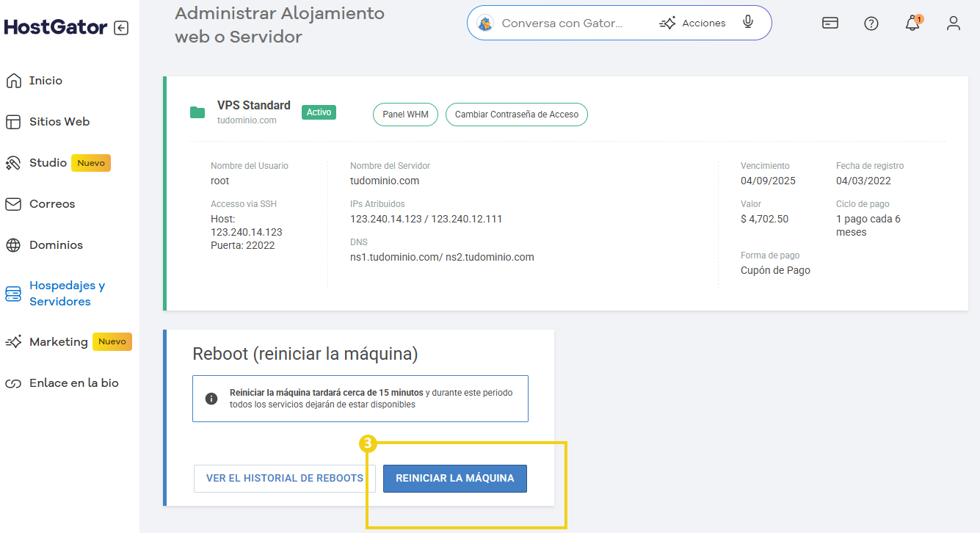Open notifications bell icon
The width and height of the screenshot is (980, 533).
[x=912, y=23]
